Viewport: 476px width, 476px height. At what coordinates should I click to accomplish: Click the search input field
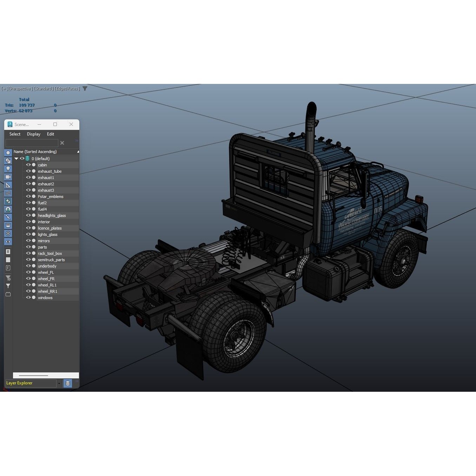click(32, 143)
